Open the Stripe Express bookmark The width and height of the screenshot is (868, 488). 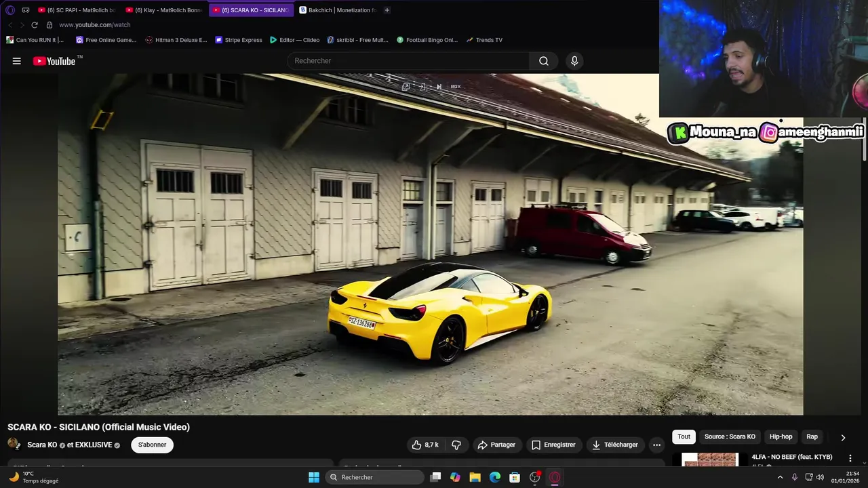[239, 40]
